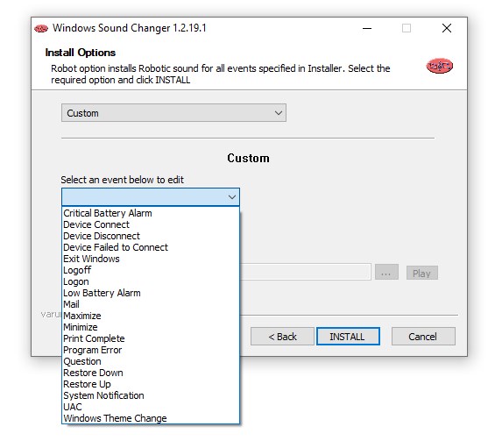Choose Question event
This screenshot has width=488, height=448.
tap(151, 361)
